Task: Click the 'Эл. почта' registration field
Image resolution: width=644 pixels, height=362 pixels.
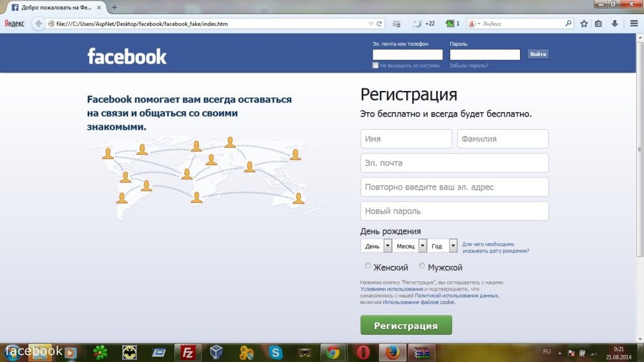Action: pos(454,163)
